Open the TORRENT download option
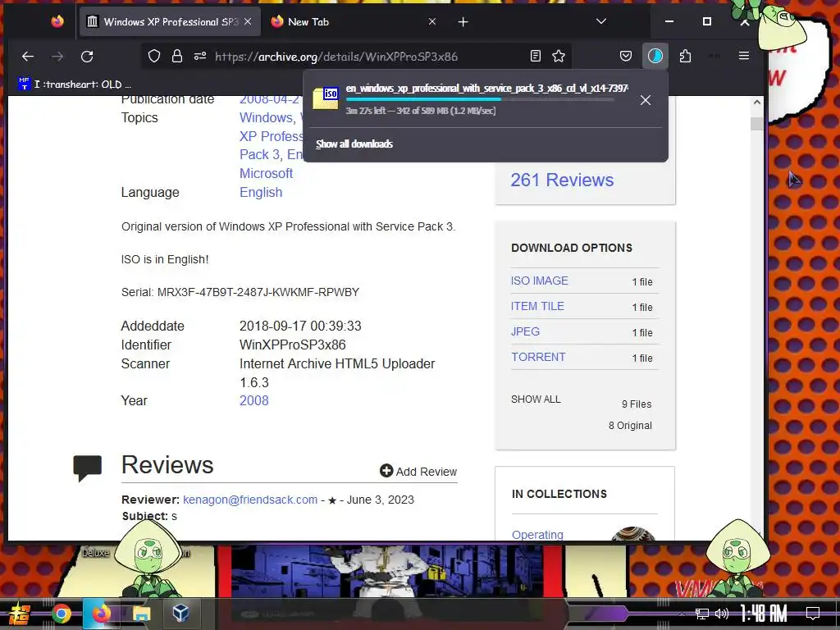 coord(538,358)
